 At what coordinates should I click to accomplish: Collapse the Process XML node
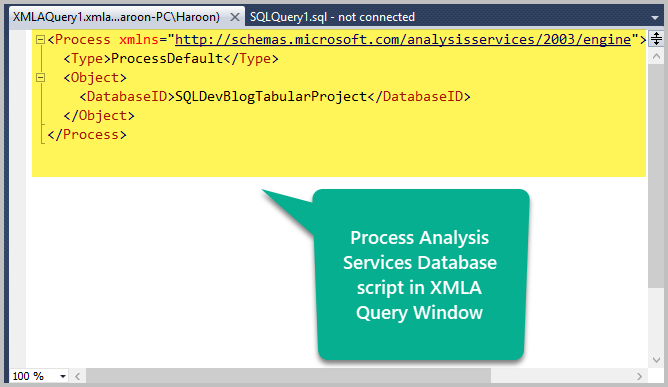pos(40,40)
